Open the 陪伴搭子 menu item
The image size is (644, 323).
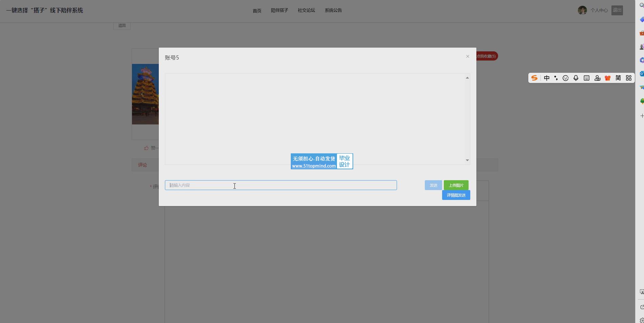[279, 11]
